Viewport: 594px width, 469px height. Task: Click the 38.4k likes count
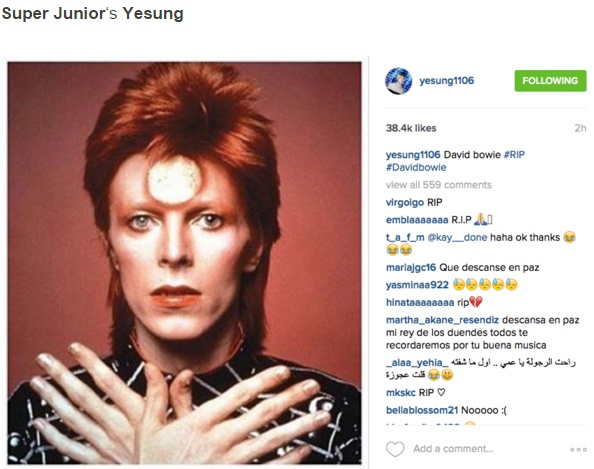pyautogui.click(x=411, y=128)
